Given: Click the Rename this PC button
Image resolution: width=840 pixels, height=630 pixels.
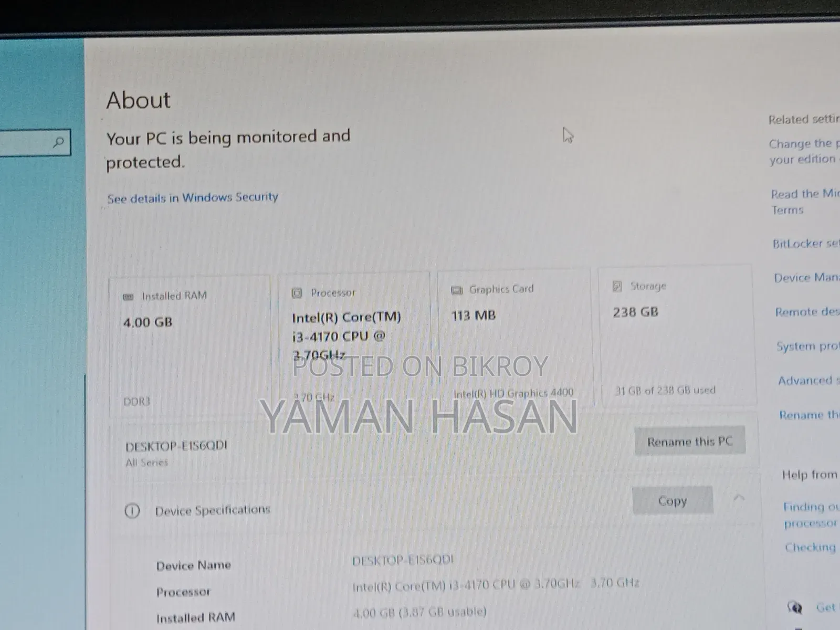Looking at the screenshot, I should [689, 442].
